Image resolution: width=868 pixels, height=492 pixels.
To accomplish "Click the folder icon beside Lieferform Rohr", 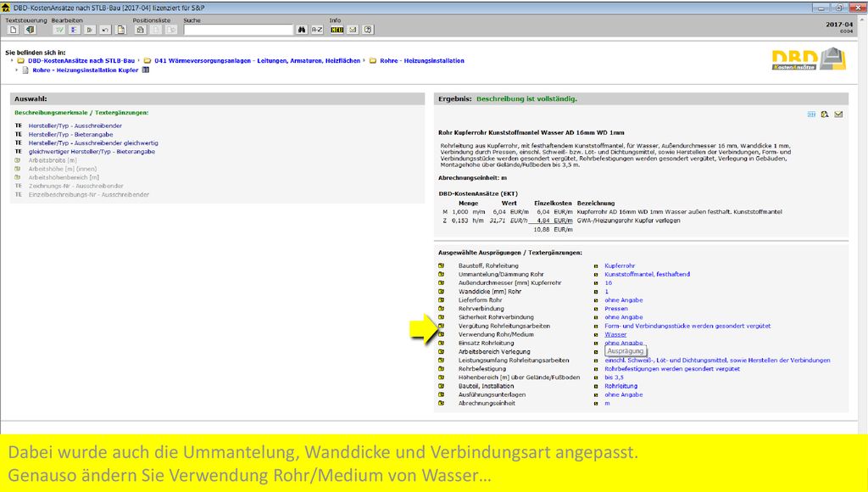I will [441, 300].
